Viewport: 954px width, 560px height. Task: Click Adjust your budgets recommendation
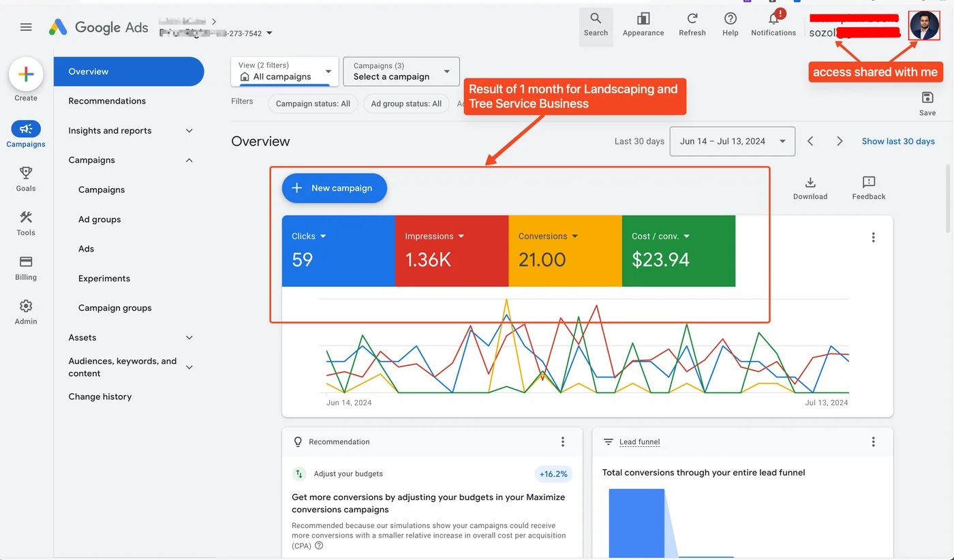tap(348, 473)
